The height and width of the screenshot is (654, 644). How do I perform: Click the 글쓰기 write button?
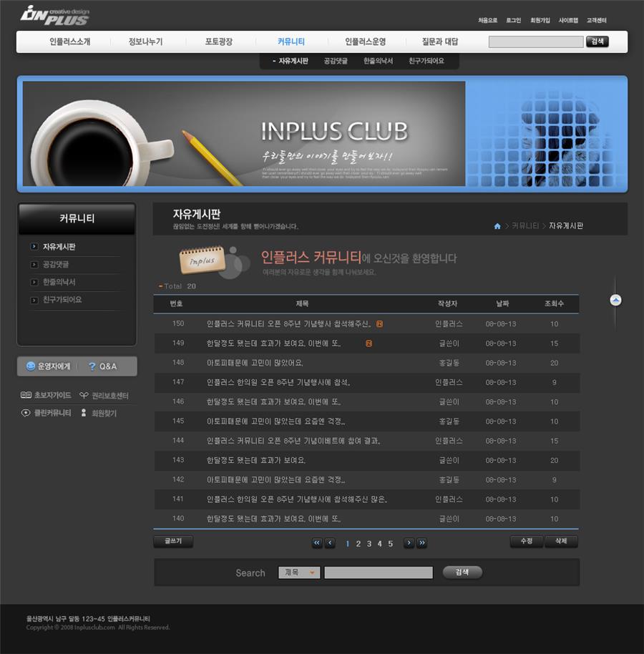coord(173,541)
